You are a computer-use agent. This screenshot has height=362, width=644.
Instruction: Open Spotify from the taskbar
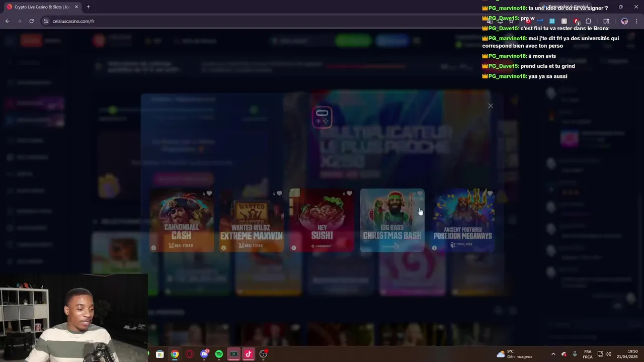[x=219, y=354]
